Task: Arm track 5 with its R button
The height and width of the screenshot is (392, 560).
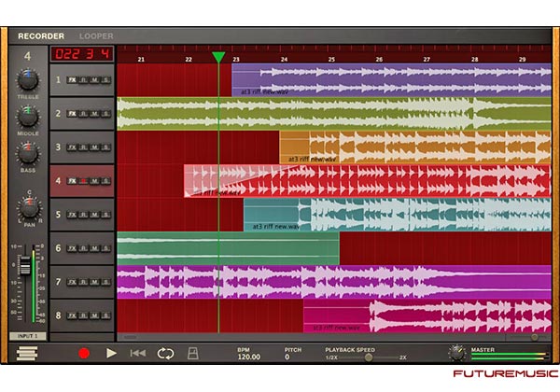Action: point(83,215)
